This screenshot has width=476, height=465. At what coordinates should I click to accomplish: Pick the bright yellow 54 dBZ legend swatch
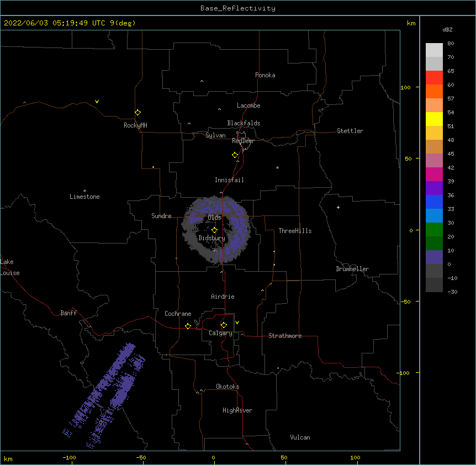[434, 119]
